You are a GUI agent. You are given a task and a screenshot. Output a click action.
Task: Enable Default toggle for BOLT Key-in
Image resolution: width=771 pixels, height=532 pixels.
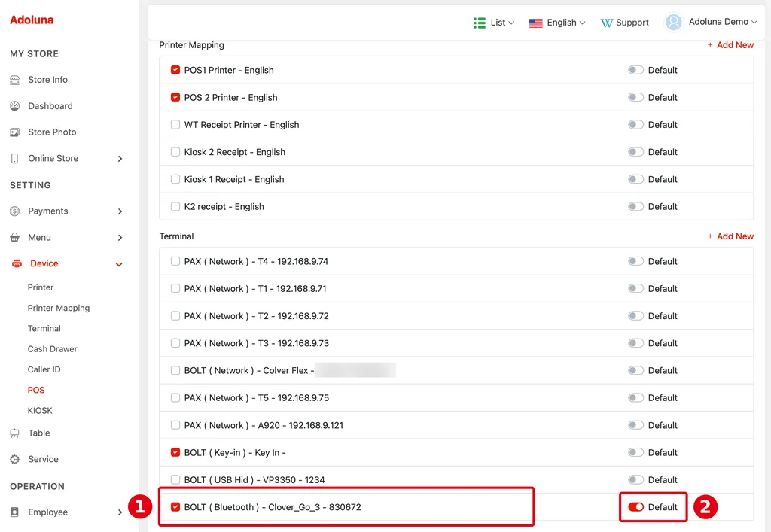click(635, 452)
